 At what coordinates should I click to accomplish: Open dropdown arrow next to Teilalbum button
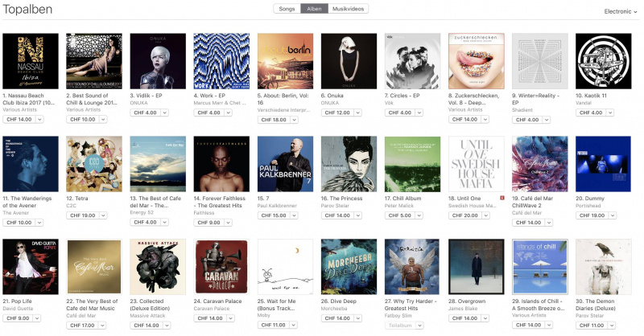pos(419,326)
